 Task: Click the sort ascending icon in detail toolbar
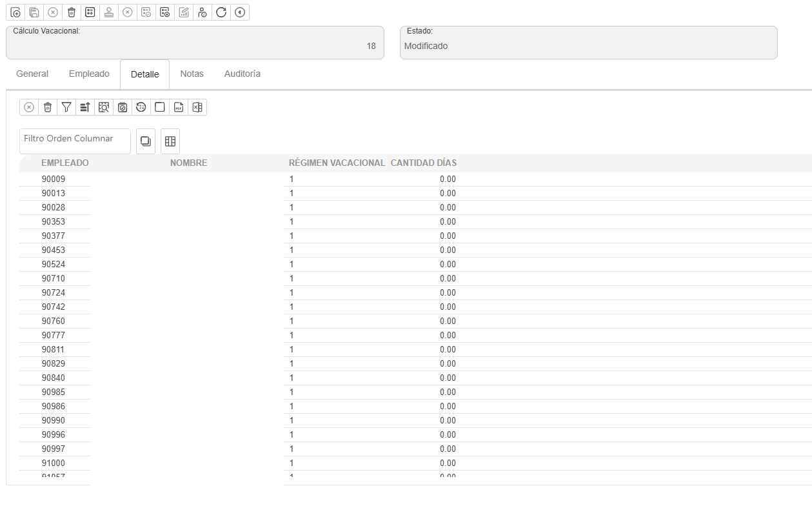coord(85,107)
